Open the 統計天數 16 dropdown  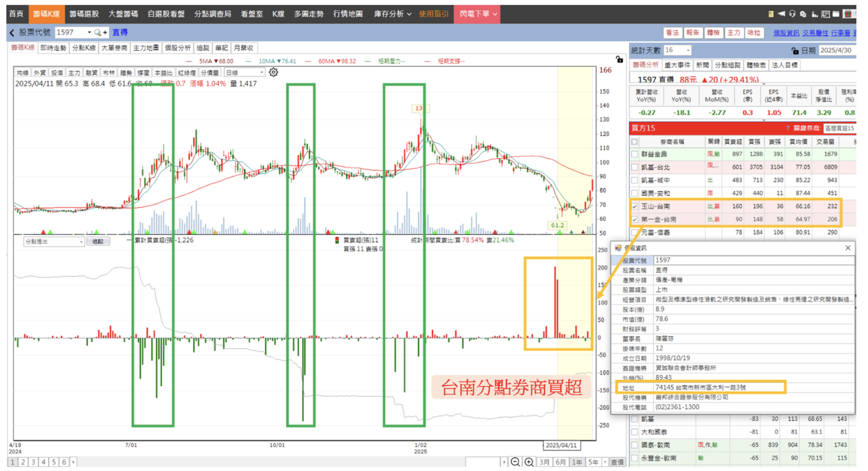point(688,50)
